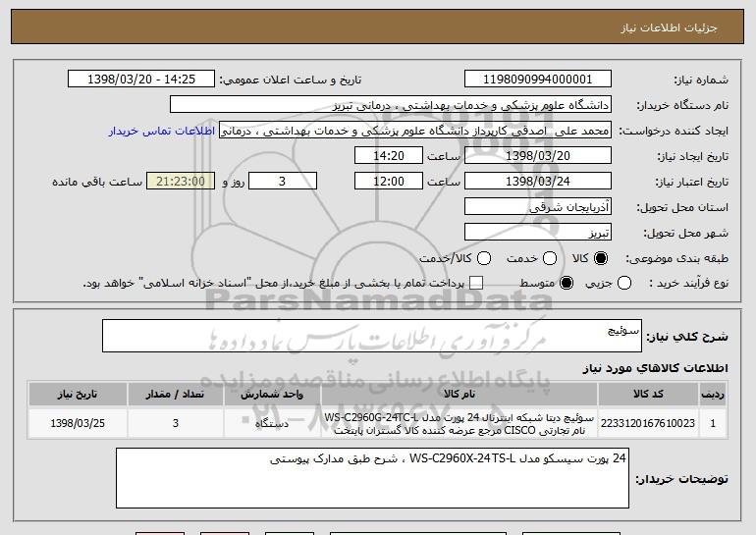
Task: Click the جزئیات اطلاعات نیاز header title
Action: pyautogui.click(x=670, y=27)
